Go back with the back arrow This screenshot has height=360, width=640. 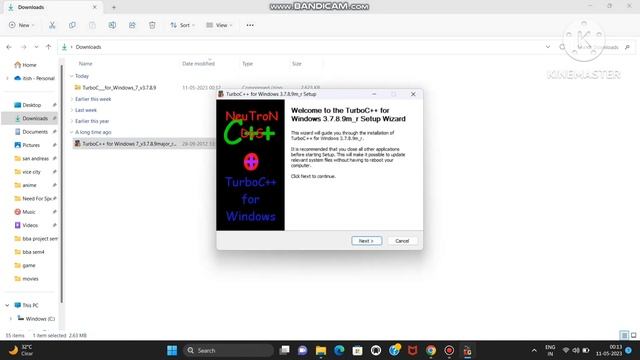point(9,47)
